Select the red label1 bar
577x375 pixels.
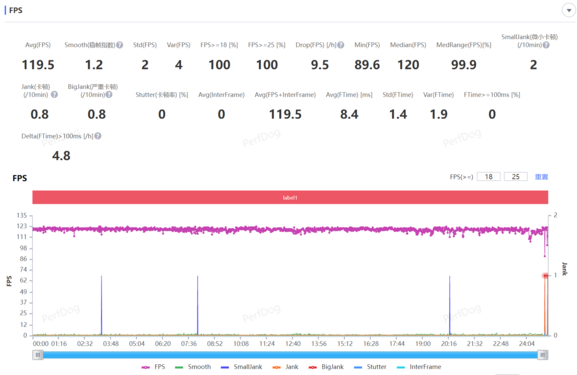[290, 197]
